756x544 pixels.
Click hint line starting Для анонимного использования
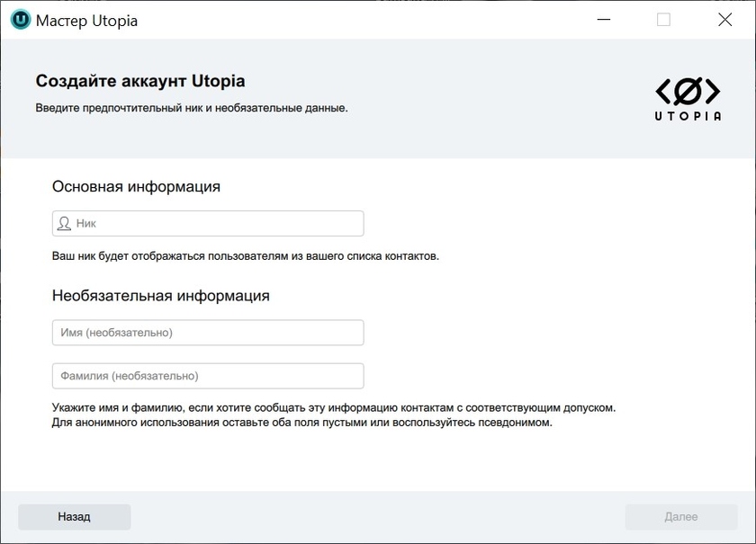click(x=301, y=423)
